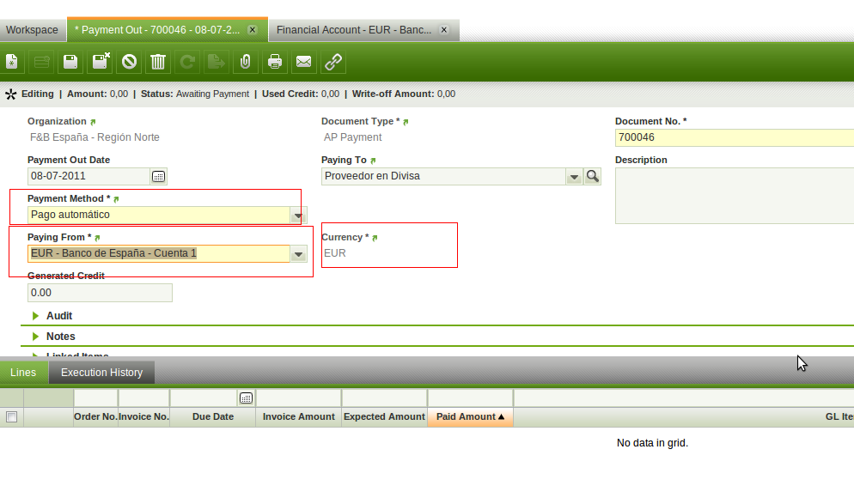
Task: Send an email via the envelope icon
Action: pos(304,62)
